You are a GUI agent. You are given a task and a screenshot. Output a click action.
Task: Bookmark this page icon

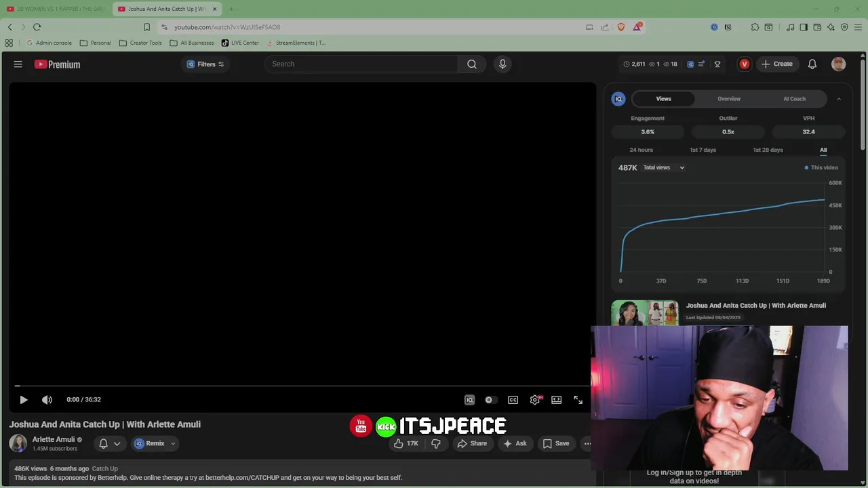(x=146, y=27)
